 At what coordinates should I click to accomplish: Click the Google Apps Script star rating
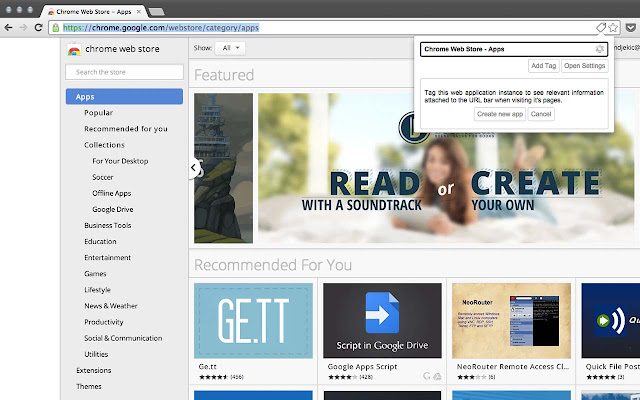pyautogui.click(x=342, y=377)
